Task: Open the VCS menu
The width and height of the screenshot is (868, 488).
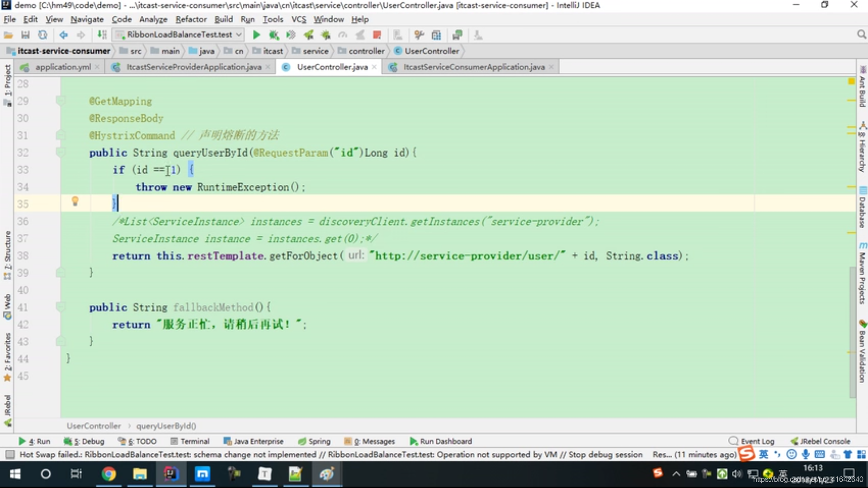Action: coord(298,19)
